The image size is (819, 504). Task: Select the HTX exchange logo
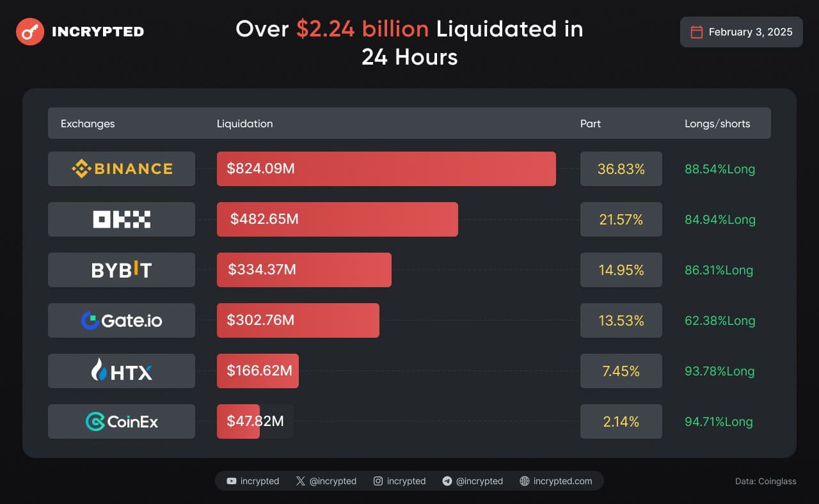[122, 371]
